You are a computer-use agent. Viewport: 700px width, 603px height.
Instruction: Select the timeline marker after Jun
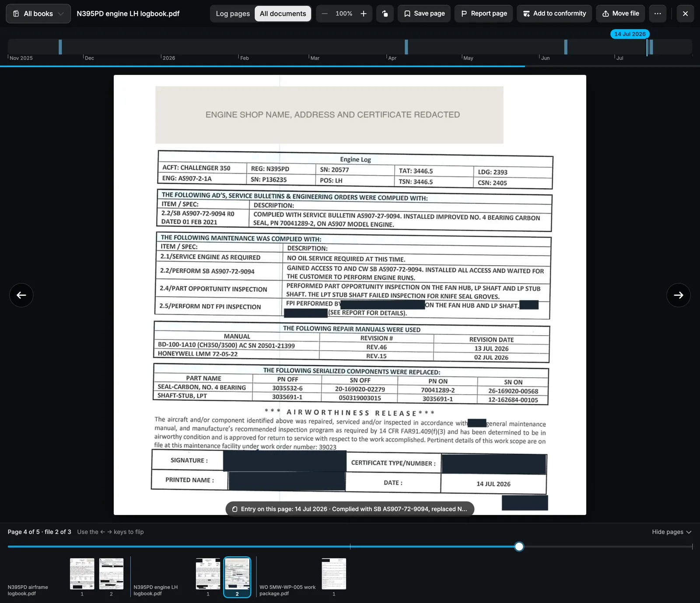pos(566,47)
